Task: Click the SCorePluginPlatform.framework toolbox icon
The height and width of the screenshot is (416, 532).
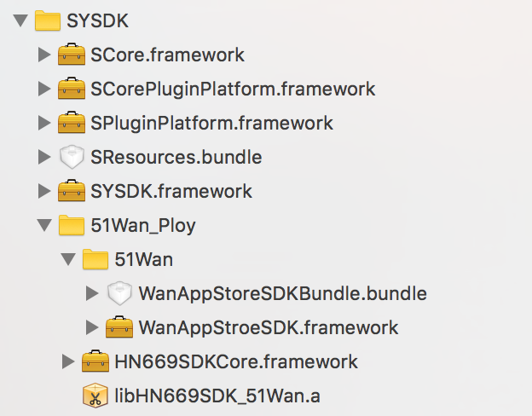Action: tap(72, 88)
